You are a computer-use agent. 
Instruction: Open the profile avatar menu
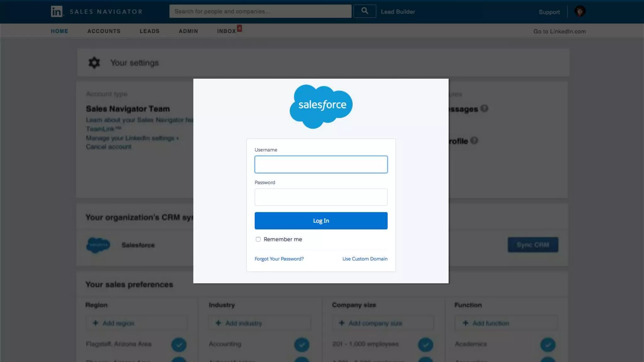(x=580, y=12)
